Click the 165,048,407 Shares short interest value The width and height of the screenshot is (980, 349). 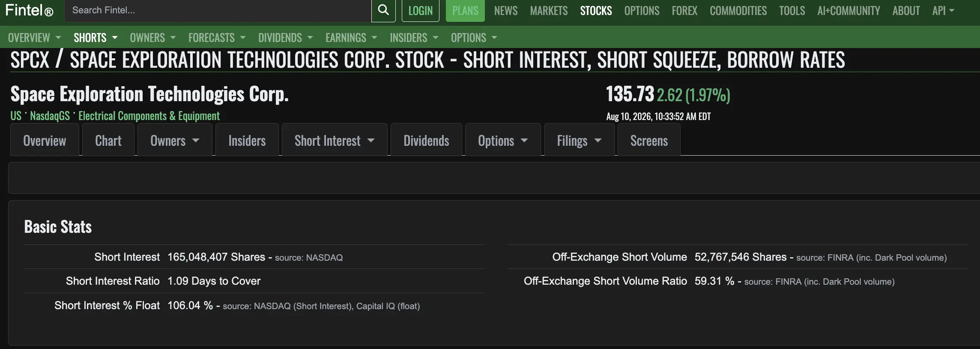coord(216,257)
